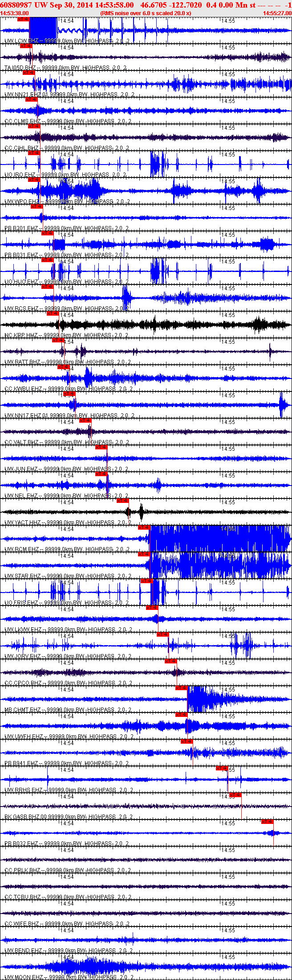Click the UW.RCS.EHZ trace label

click(67, 309)
